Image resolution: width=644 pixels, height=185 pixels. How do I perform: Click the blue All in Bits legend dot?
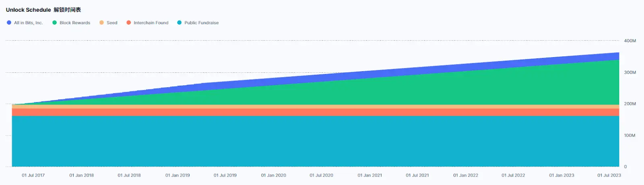[9, 23]
